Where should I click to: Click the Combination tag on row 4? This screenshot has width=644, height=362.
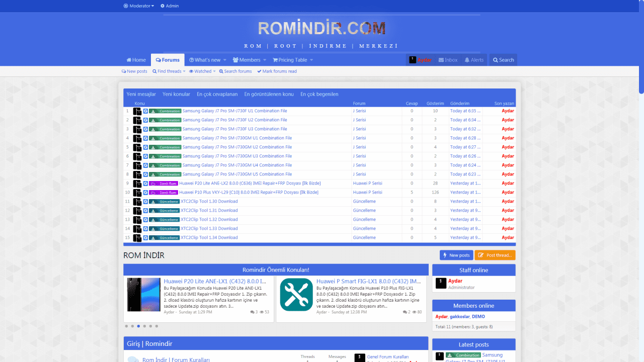(165, 138)
